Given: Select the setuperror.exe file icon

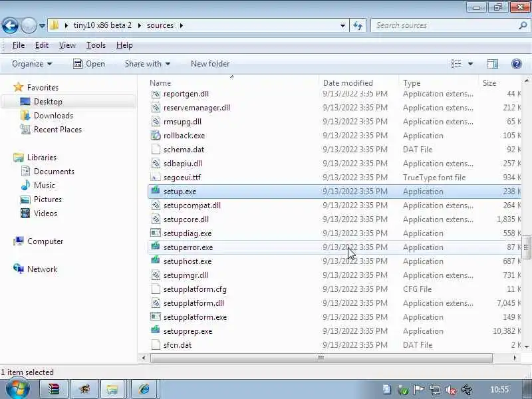Looking at the screenshot, I should point(156,247).
